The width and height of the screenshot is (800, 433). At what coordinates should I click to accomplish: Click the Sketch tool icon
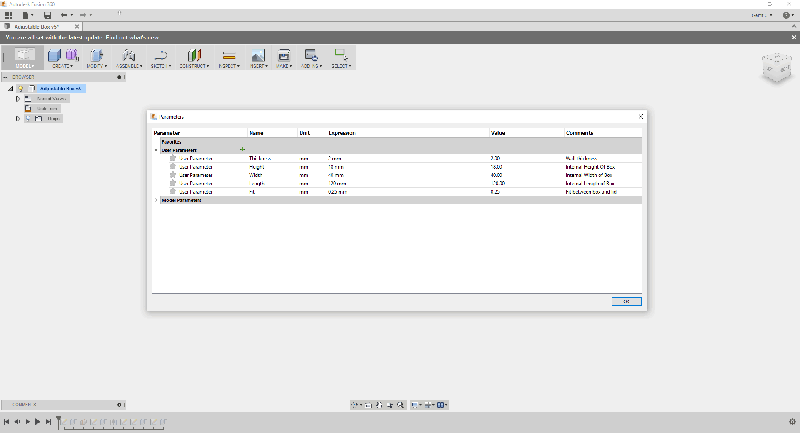[160, 55]
